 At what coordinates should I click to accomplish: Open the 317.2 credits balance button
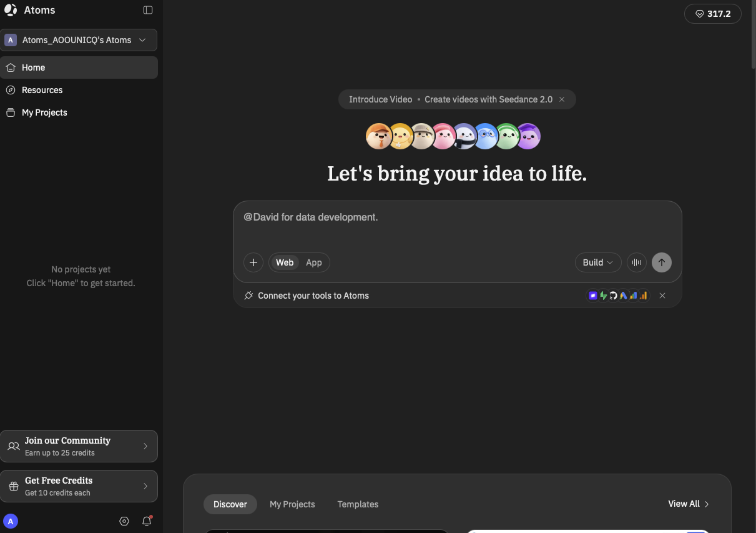[x=713, y=14]
